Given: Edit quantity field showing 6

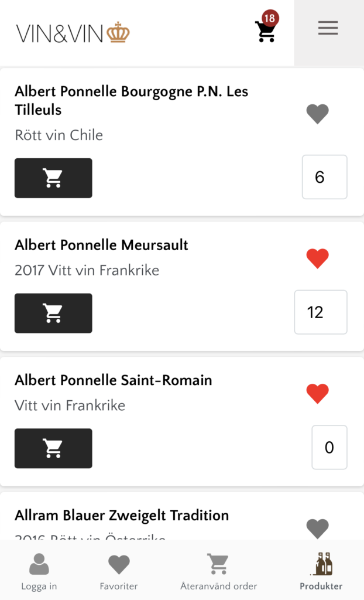Looking at the screenshot, I should [x=324, y=177].
